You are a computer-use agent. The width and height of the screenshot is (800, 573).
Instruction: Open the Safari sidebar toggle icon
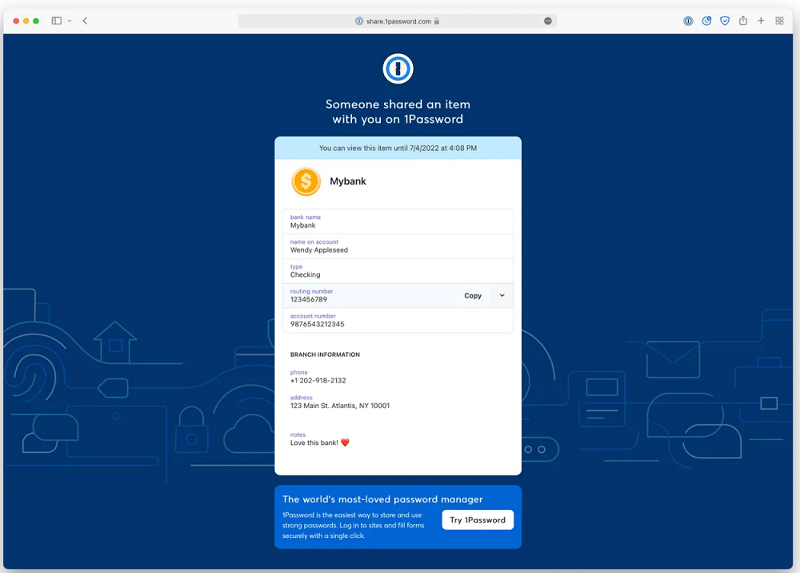[x=57, y=21]
